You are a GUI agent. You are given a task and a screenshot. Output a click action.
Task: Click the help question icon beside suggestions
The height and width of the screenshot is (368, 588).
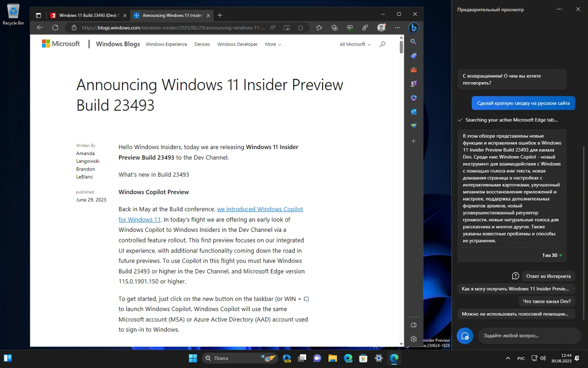point(515,276)
